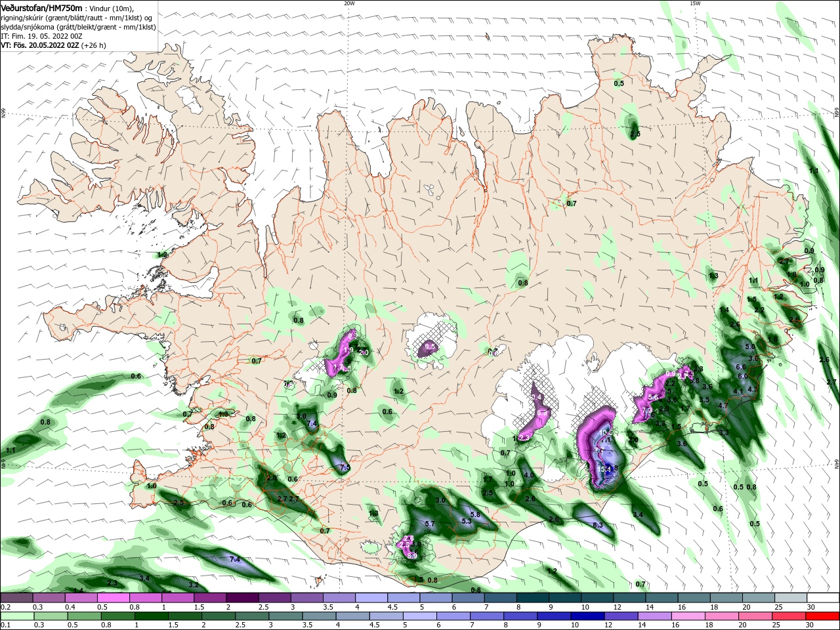Click the 5.3 precipitation value
The height and width of the screenshot is (630, 840).
(x=467, y=521)
